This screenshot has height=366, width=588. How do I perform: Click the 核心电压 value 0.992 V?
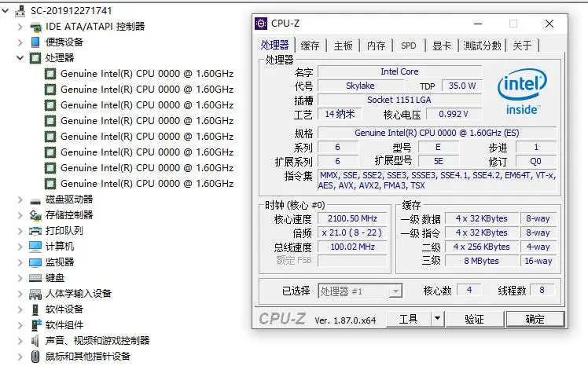pyautogui.click(x=454, y=114)
